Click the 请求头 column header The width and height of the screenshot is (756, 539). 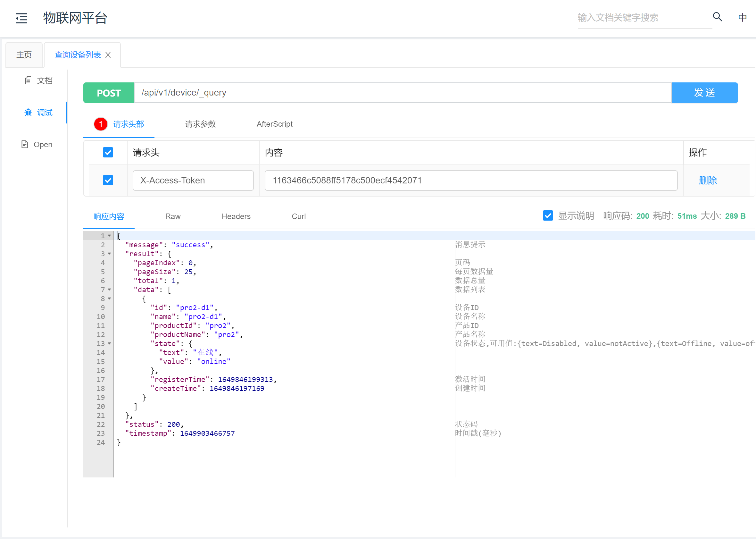(146, 152)
